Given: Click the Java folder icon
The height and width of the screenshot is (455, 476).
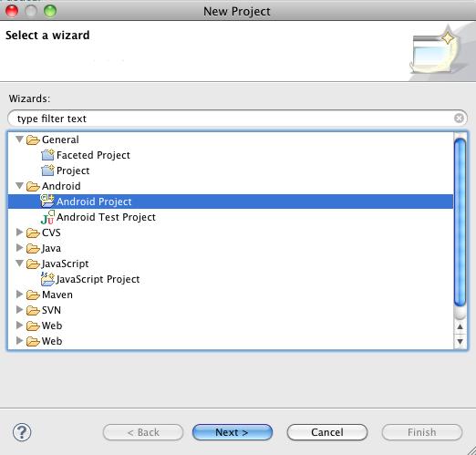Looking at the screenshot, I should coord(33,248).
